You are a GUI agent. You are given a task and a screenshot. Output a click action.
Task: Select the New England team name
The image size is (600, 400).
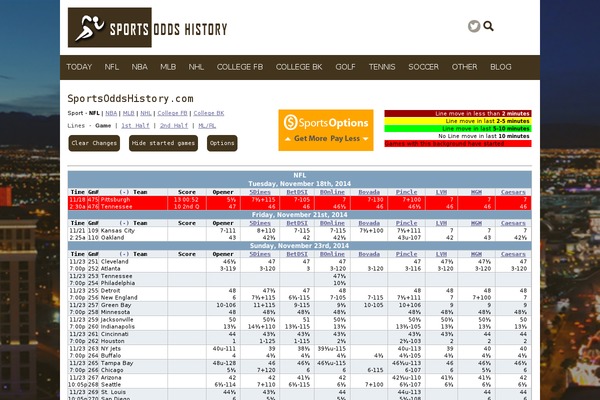119,298
